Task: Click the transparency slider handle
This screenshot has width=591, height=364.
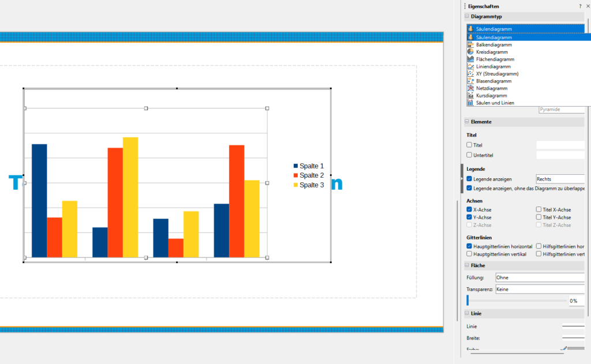Action: click(467, 300)
